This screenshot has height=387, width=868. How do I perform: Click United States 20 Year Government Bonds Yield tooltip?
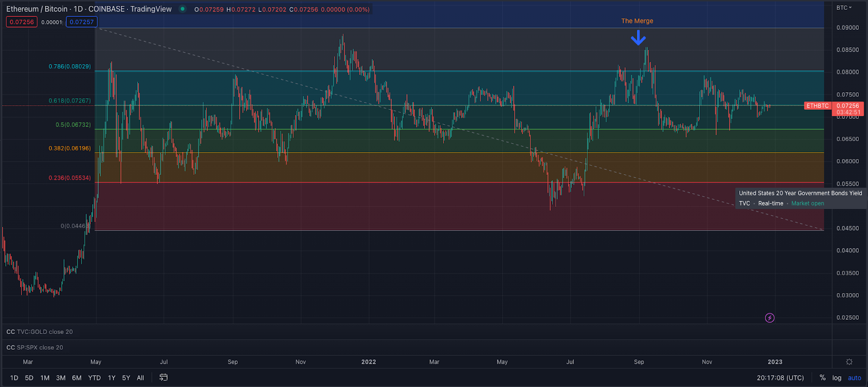pyautogui.click(x=800, y=198)
